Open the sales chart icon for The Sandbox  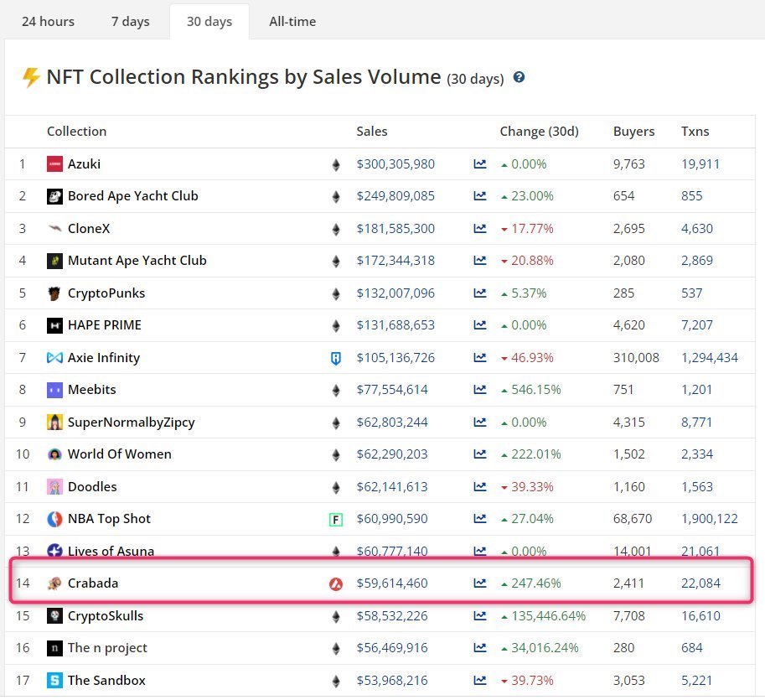(480, 681)
